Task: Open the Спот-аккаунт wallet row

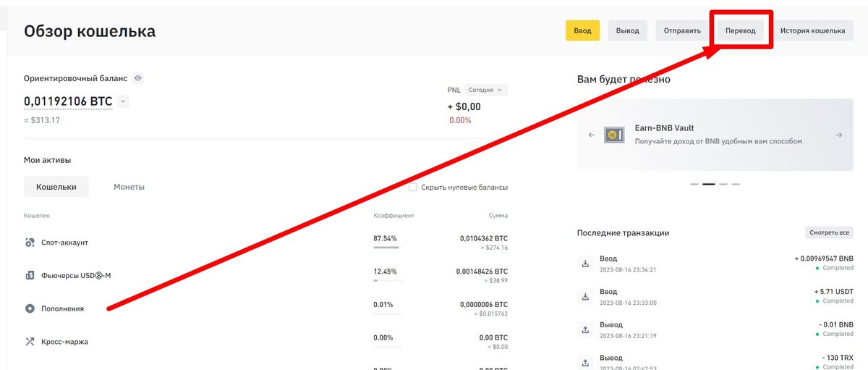Action: point(265,243)
